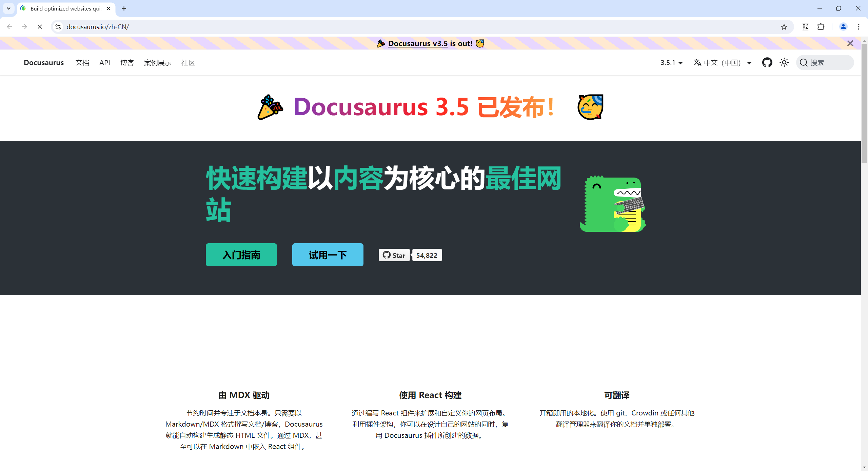Bookmark this page with star icon

[784, 27]
